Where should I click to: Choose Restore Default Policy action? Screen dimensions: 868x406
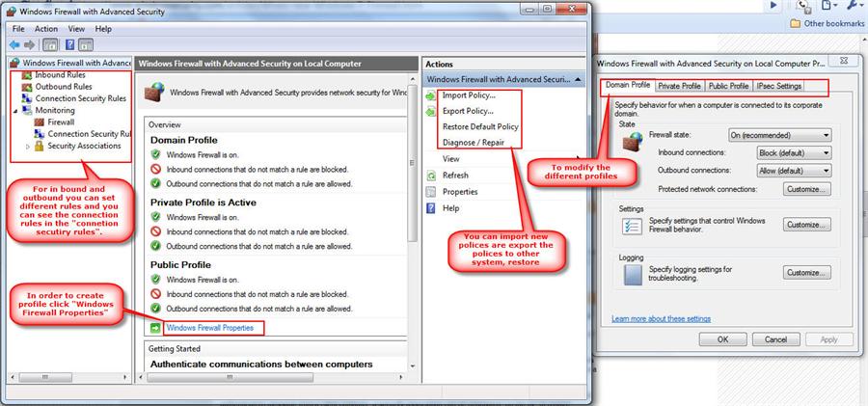coord(480,127)
